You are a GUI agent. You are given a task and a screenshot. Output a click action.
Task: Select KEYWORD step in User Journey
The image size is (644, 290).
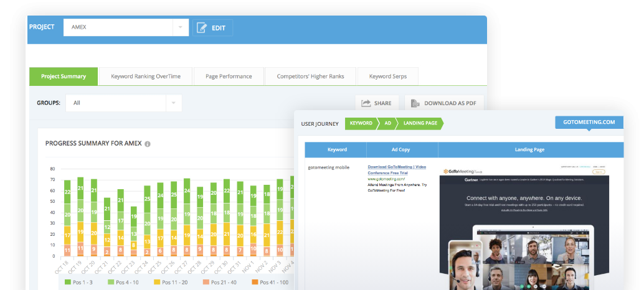(361, 123)
